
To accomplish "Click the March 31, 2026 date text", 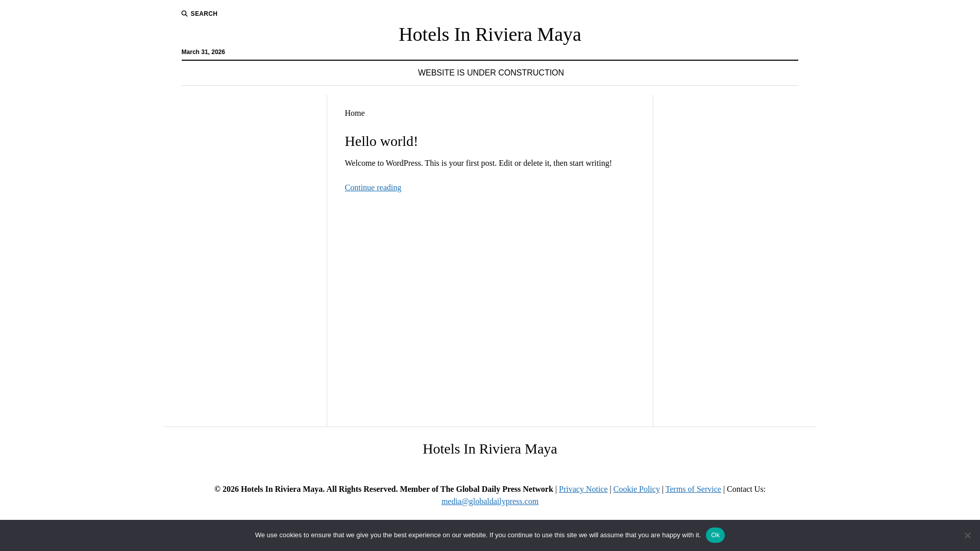I will tap(203, 52).
